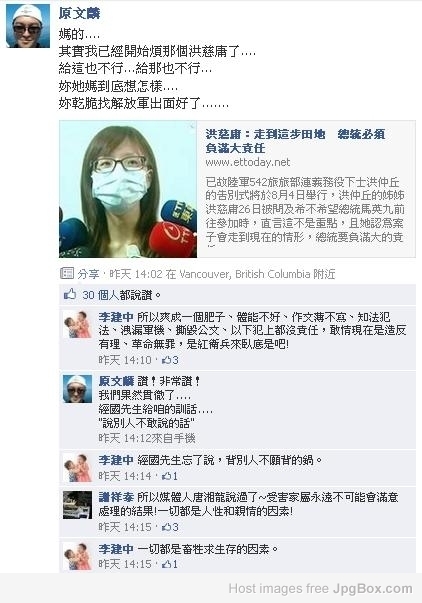This screenshot has height=603, width=422.
Task: Click the like icon on 諶祥泰's 14:15 comment
Action: click(167, 527)
